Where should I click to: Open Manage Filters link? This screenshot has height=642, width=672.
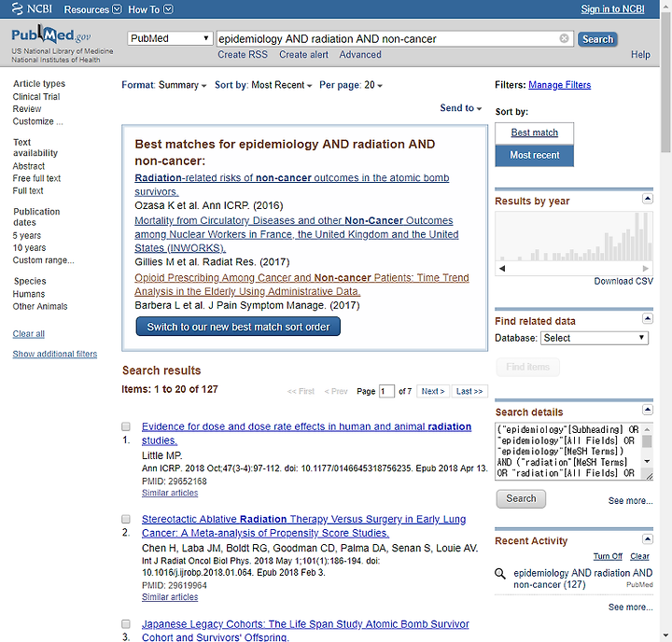pos(559,85)
